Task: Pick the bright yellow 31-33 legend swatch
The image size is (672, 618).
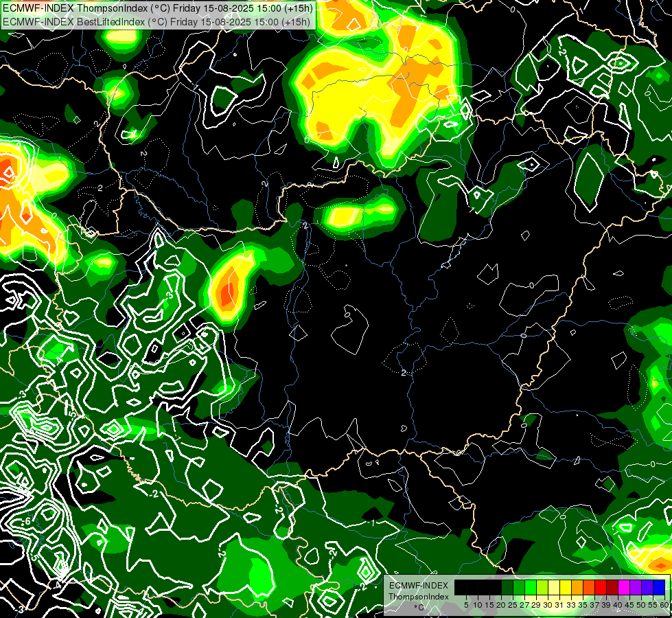Action: click(566, 587)
